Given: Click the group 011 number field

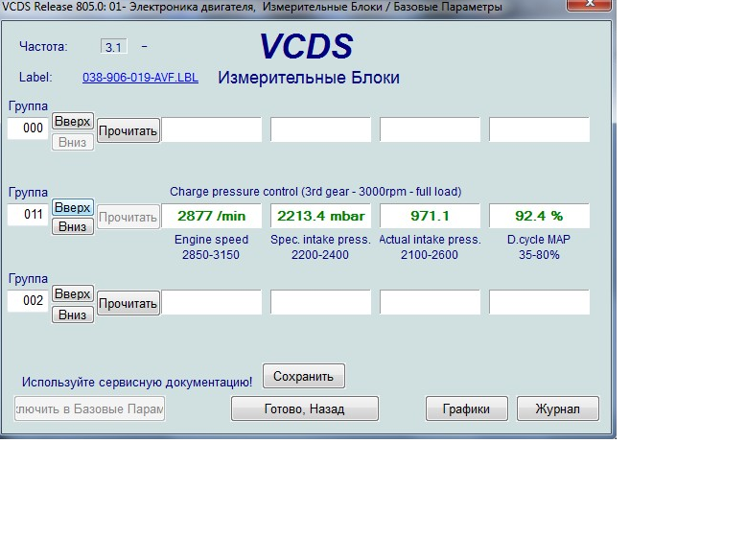Looking at the screenshot, I should click(x=28, y=215).
